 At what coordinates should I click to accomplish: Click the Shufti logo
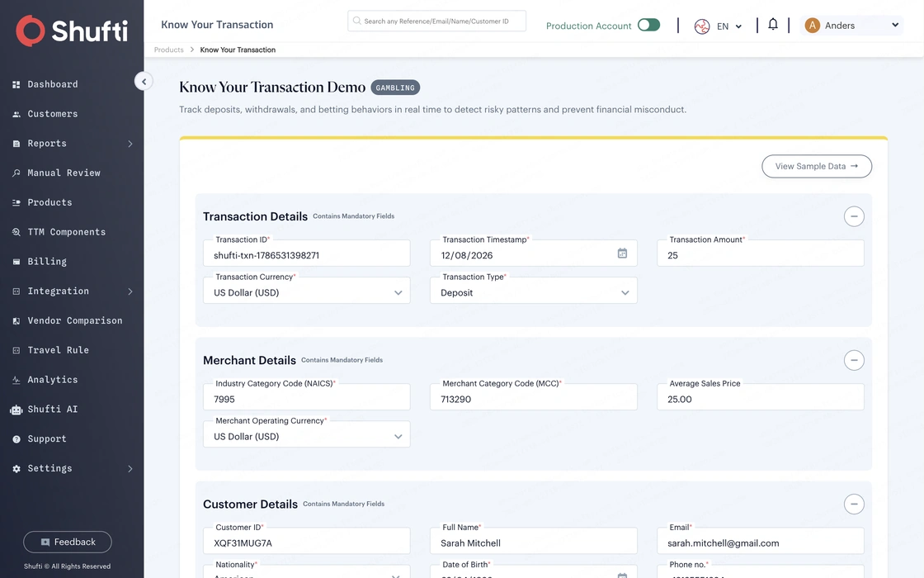pyautogui.click(x=71, y=31)
